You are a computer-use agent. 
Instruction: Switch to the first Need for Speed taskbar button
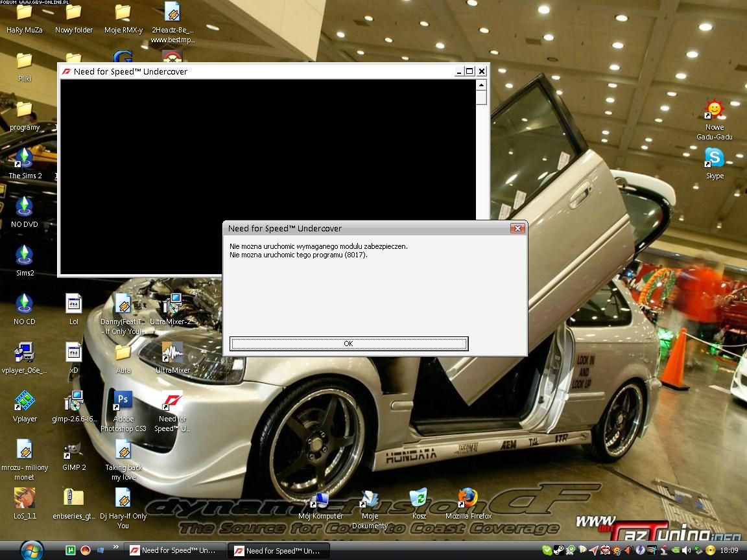pos(175,550)
